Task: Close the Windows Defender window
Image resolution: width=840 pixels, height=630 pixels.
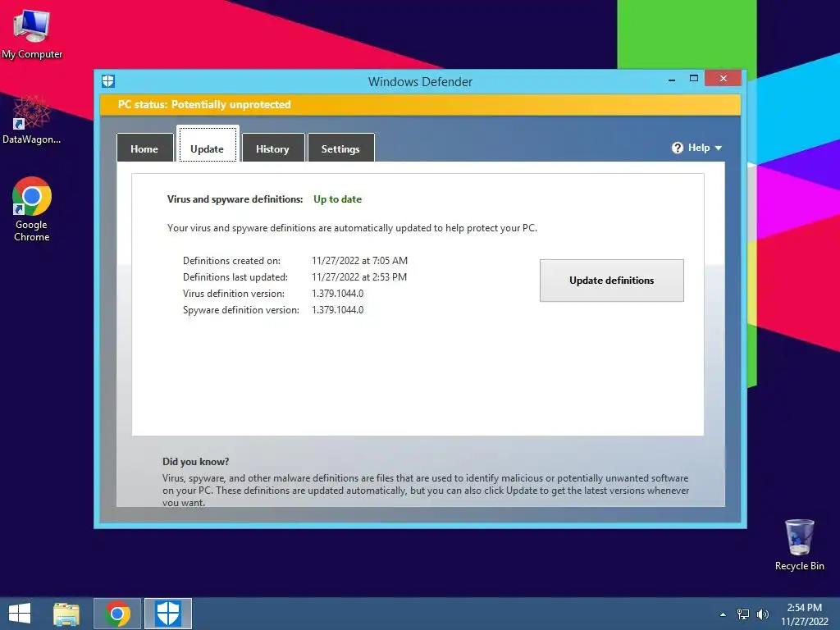Action: click(x=724, y=79)
